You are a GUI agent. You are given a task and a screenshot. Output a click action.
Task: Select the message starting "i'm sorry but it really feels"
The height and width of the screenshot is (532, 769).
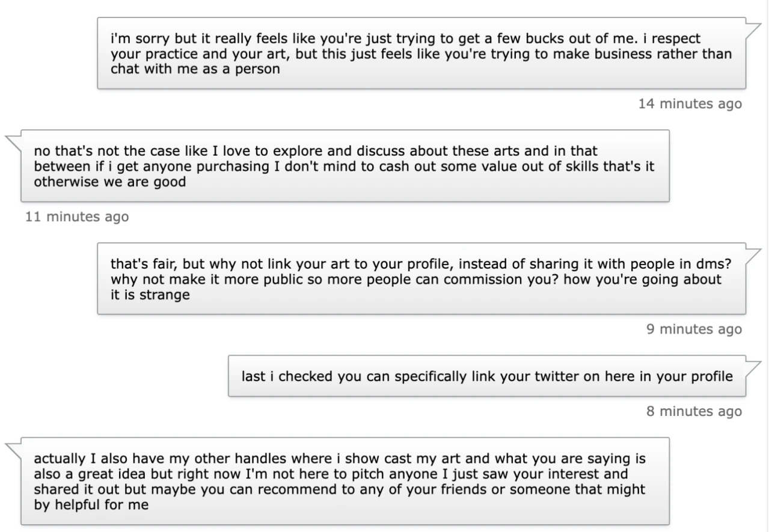pos(421,54)
